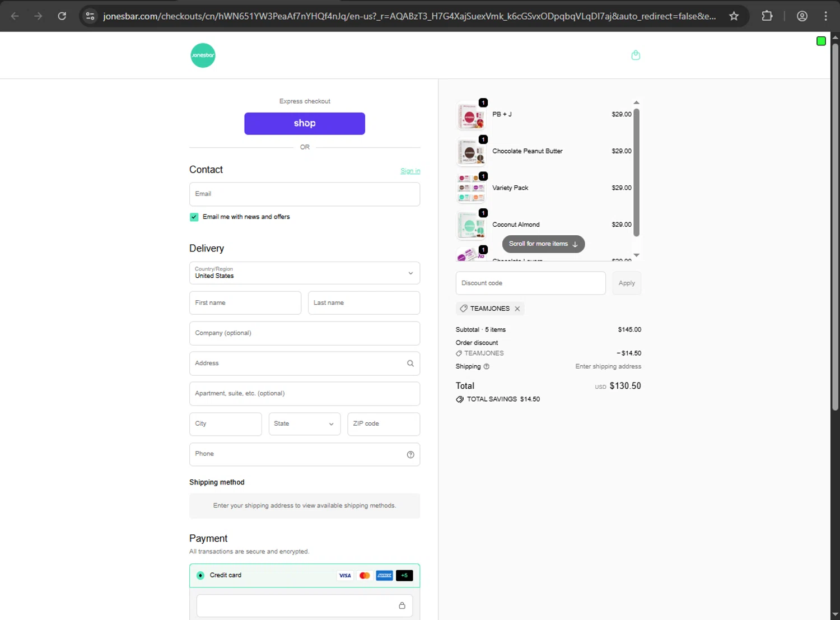
Task: Focus the Email input field
Action: tap(304, 194)
